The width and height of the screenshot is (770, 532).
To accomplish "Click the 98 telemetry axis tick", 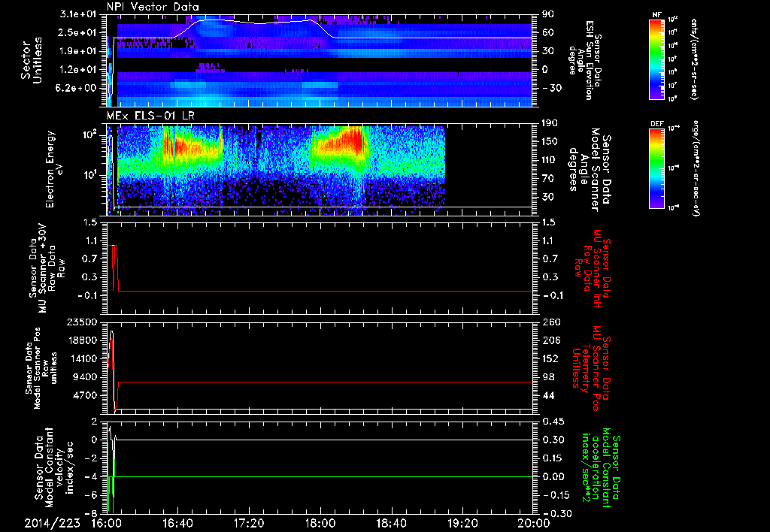I will coord(548,377).
